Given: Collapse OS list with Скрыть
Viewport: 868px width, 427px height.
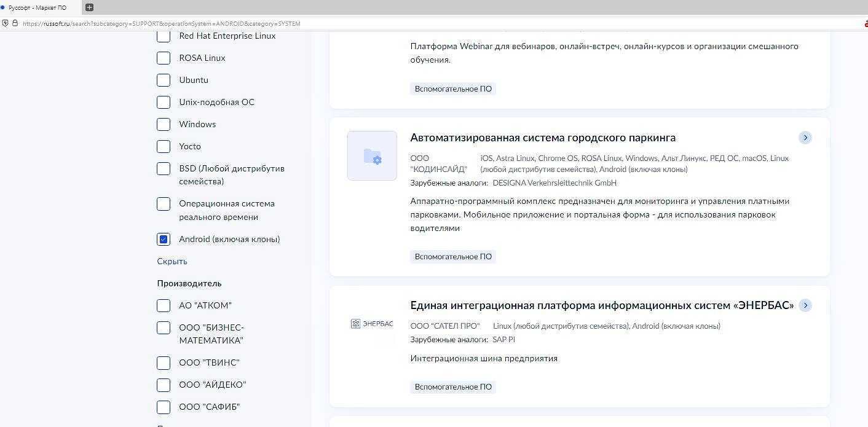Looking at the screenshot, I should click(172, 262).
